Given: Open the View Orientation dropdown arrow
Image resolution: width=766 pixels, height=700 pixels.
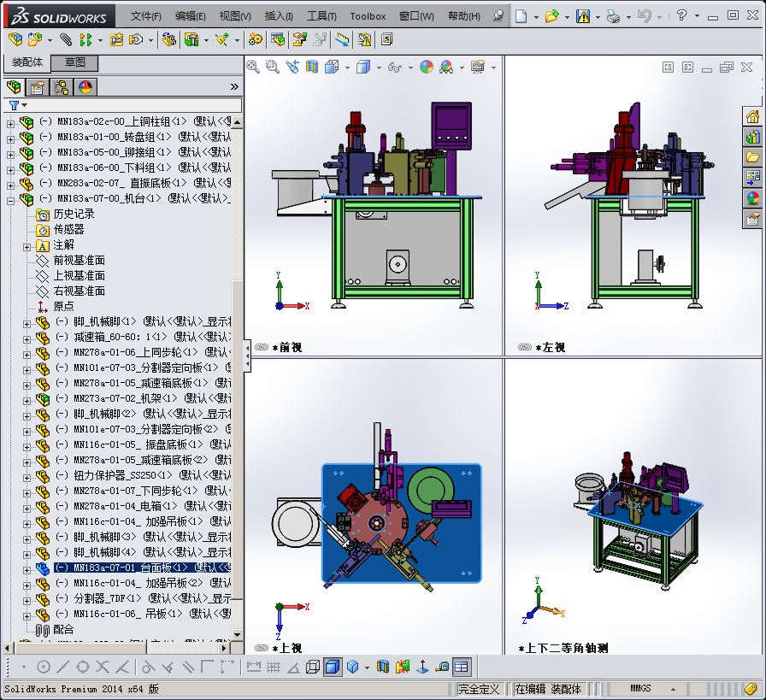Looking at the screenshot, I should [347, 68].
